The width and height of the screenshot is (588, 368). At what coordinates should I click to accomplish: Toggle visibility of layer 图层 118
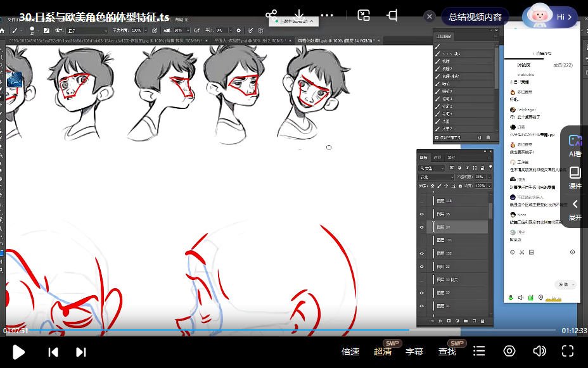(x=422, y=201)
